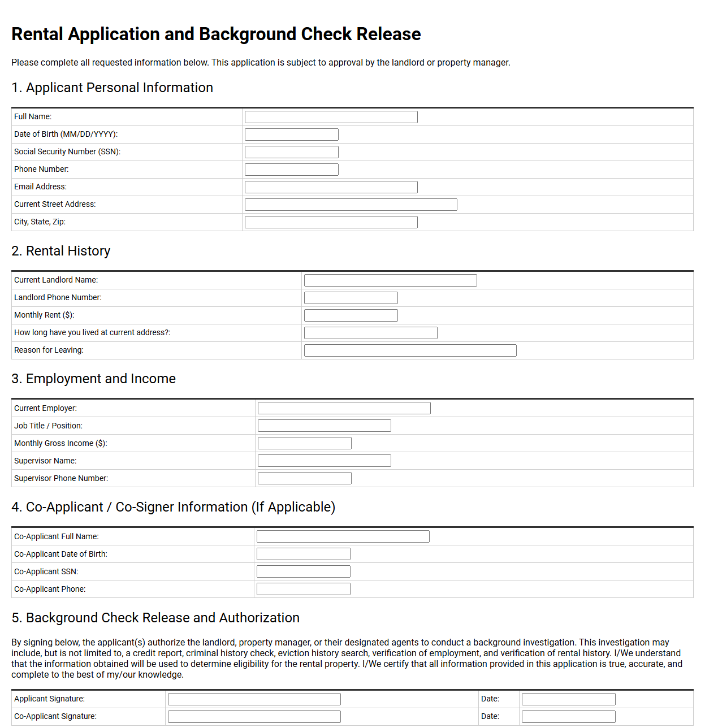Click the 'Reason for Leaving:' label
705x728 pixels.
(x=49, y=350)
